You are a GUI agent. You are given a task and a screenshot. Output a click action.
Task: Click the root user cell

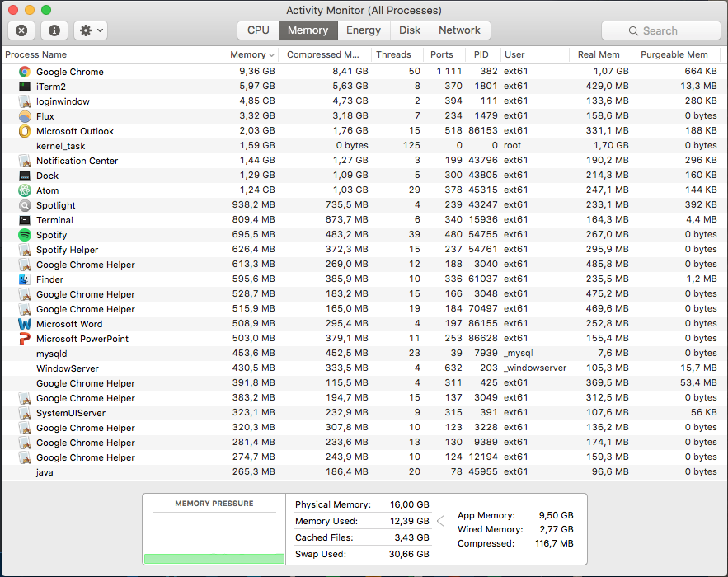(x=512, y=145)
